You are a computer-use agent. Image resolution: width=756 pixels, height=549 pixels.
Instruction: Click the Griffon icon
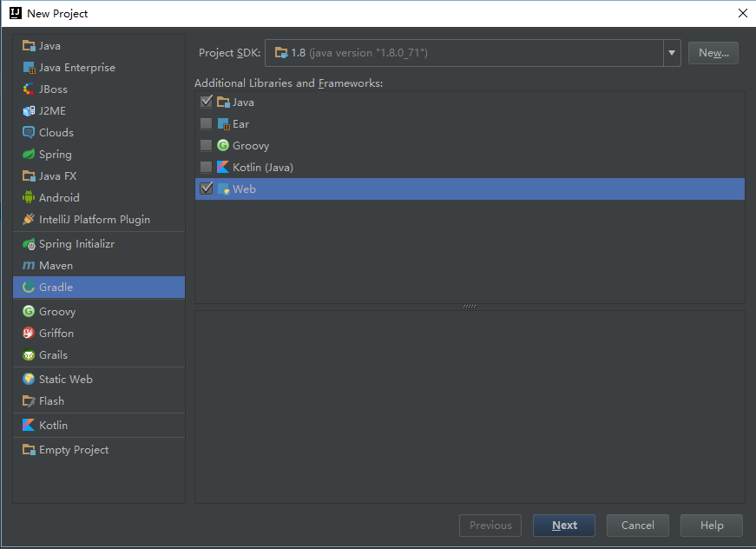(x=29, y=334)
